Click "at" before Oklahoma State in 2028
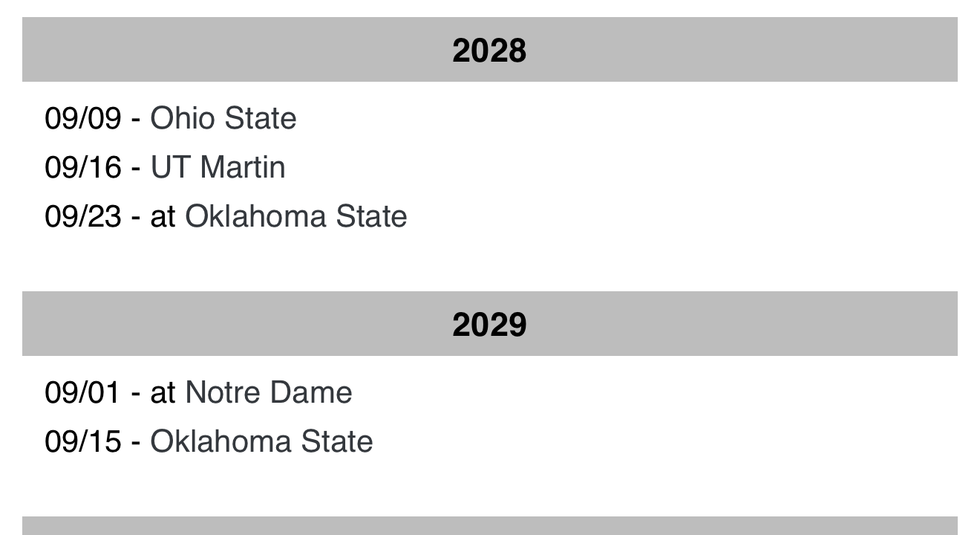 click(x=163, y=217)
